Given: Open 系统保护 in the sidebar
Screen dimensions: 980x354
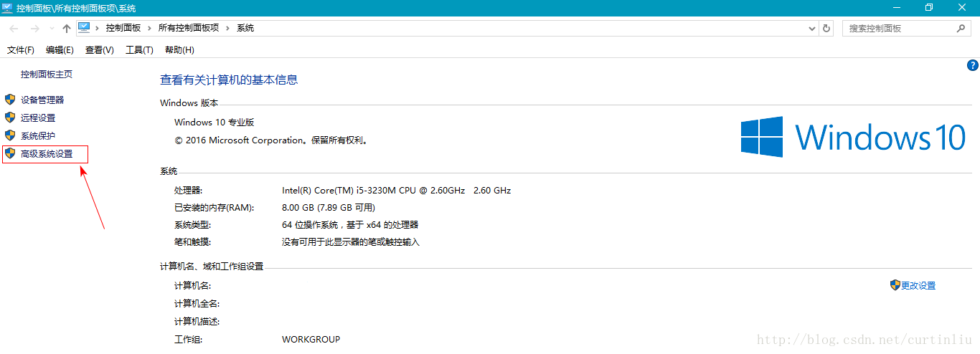Looking at the screenshot, I should click(38, 135).
